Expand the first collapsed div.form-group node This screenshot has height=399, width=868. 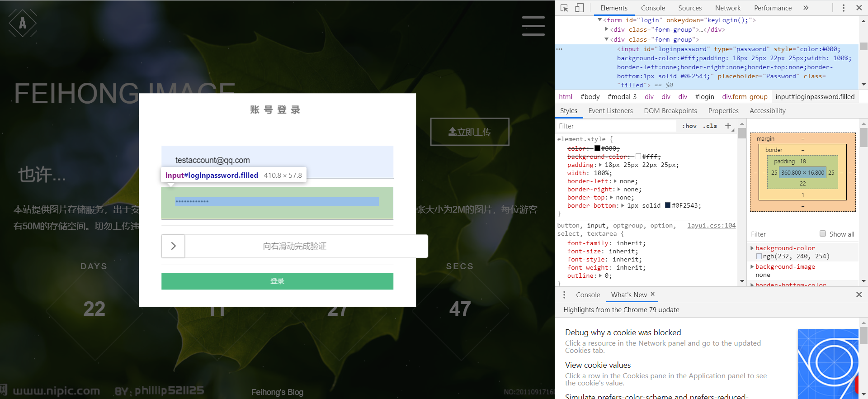pos(607,29)
